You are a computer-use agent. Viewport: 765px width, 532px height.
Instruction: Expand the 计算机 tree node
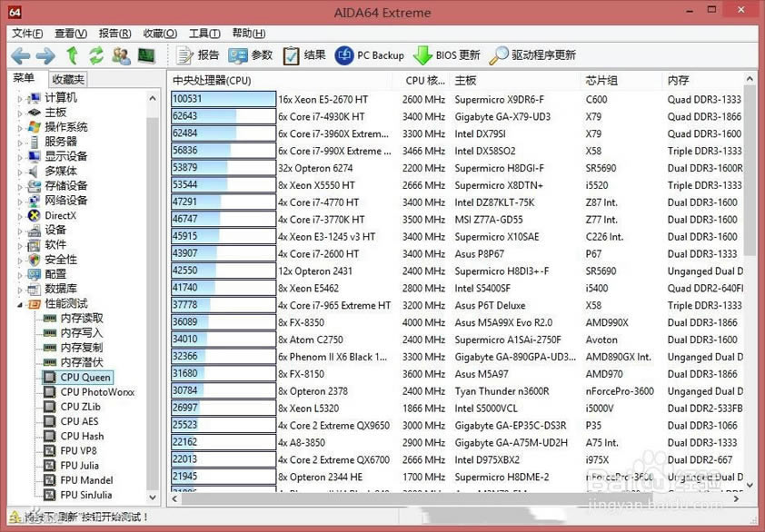pyautogui.click(x=20, y=99)
